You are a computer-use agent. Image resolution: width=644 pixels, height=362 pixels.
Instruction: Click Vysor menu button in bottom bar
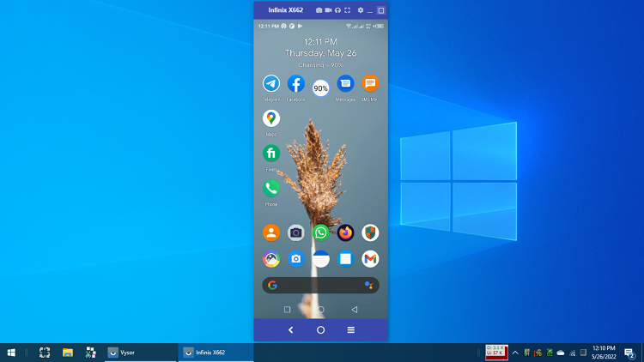point(350,330)
